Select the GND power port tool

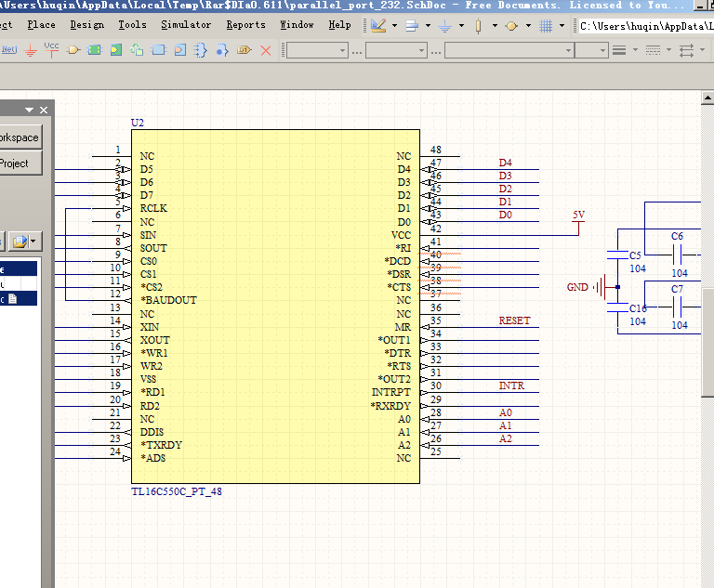tap(31, 50)
